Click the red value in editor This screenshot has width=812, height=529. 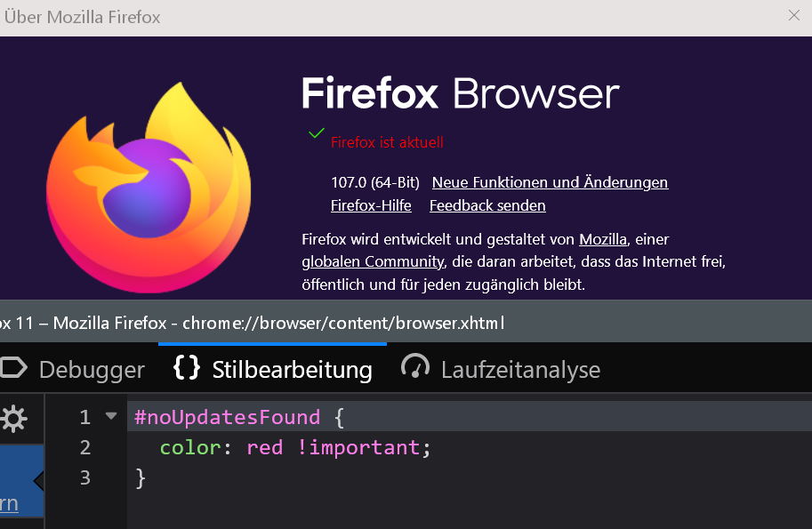pos(265,448)
